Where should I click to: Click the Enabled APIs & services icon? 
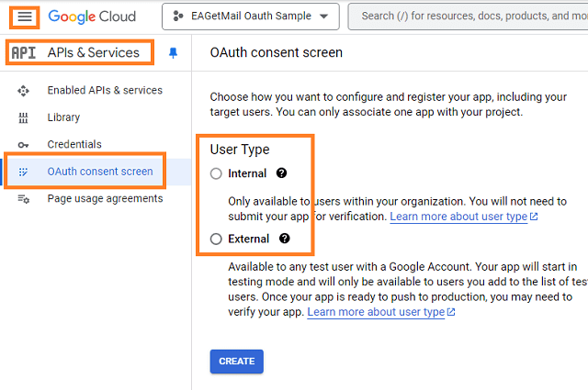[x=23, y=91]
